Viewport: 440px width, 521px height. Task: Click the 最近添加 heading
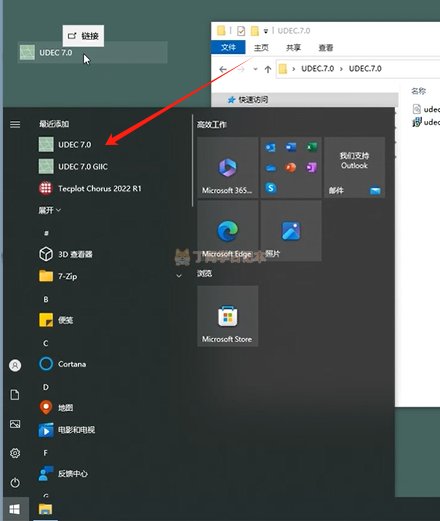coord(54,124)
